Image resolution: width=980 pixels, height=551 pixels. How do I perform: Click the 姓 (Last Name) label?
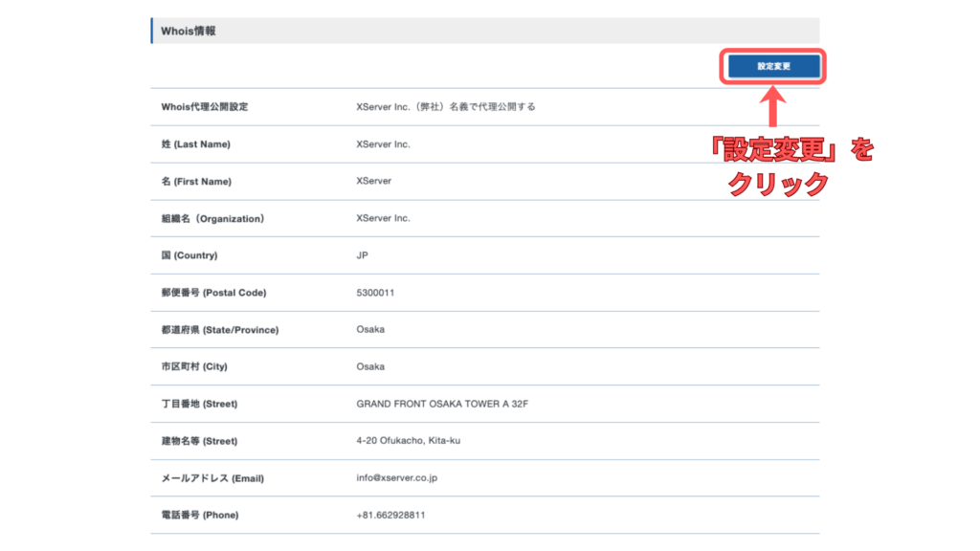[x=196, y=144]
